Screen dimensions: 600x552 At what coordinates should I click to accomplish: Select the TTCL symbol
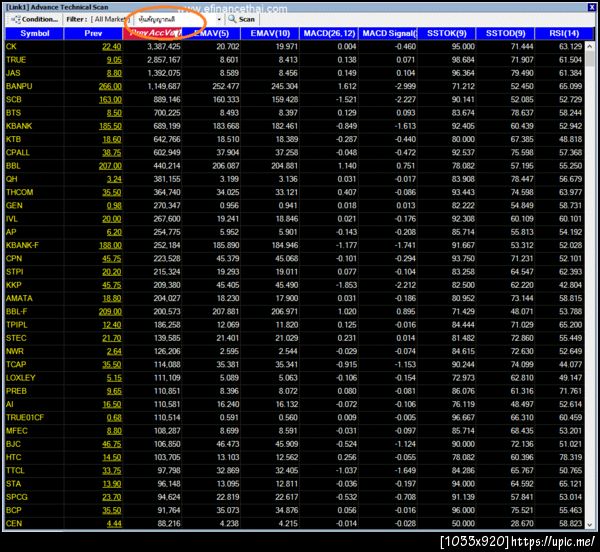pos(15,471)
